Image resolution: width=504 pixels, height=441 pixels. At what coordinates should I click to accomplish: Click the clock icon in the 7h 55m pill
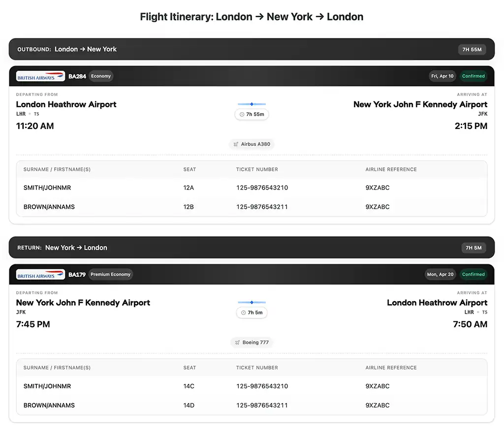[x=242, y=115]
